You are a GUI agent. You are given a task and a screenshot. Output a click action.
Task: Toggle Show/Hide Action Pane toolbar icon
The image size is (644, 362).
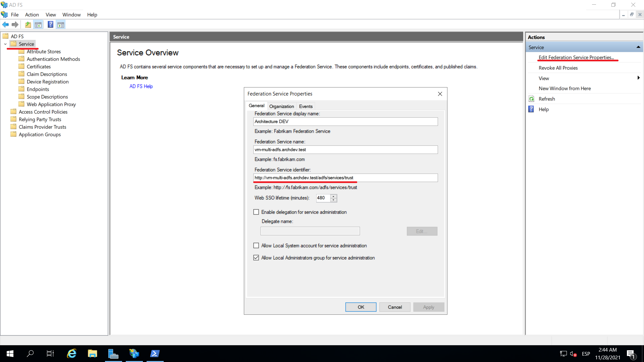(61, 24)
